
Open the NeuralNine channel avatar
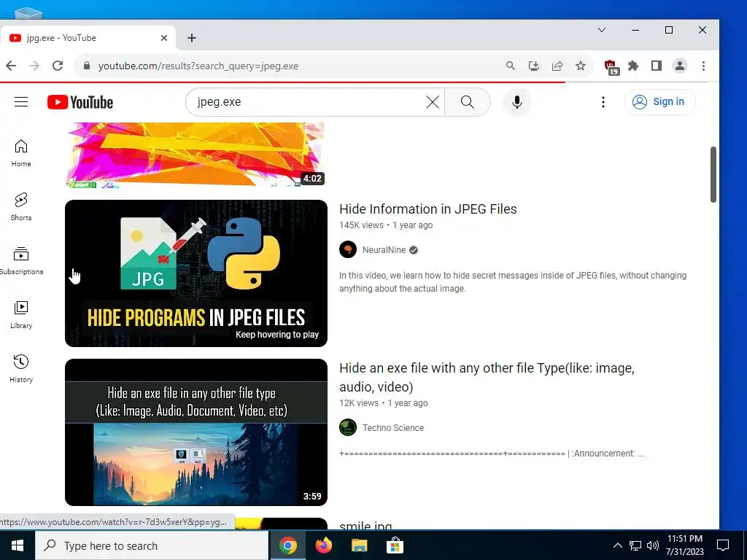click(348, 249)
